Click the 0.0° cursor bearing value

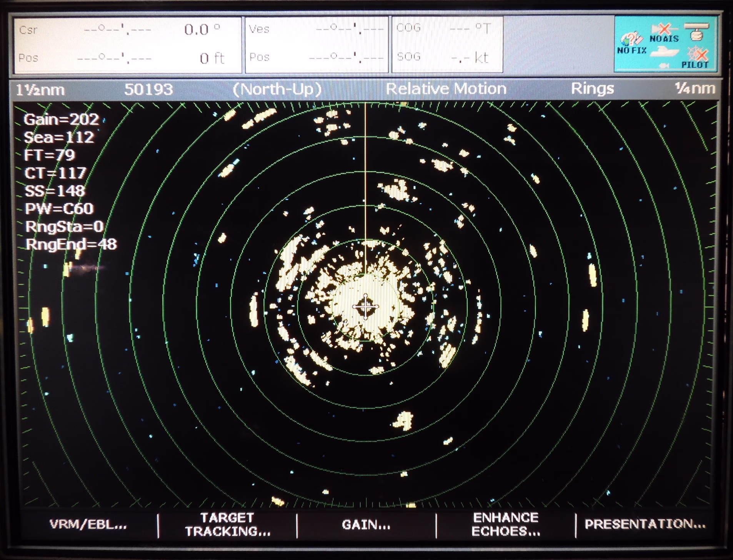pos(202,30)
